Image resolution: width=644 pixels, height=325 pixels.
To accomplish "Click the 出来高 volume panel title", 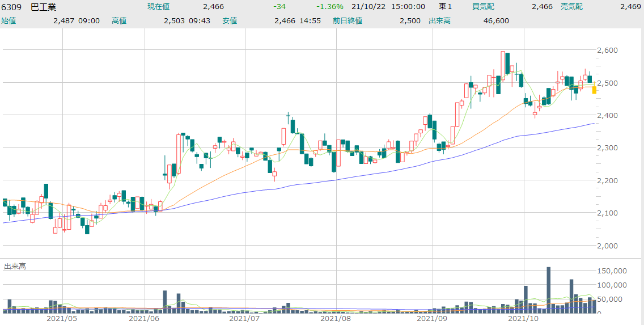I will coord(15,265).
